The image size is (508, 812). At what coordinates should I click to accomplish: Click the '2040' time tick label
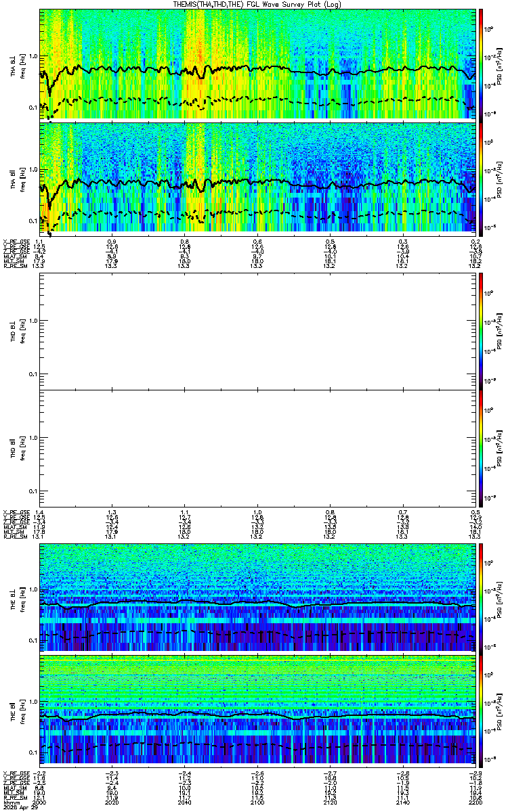point(185,803)
